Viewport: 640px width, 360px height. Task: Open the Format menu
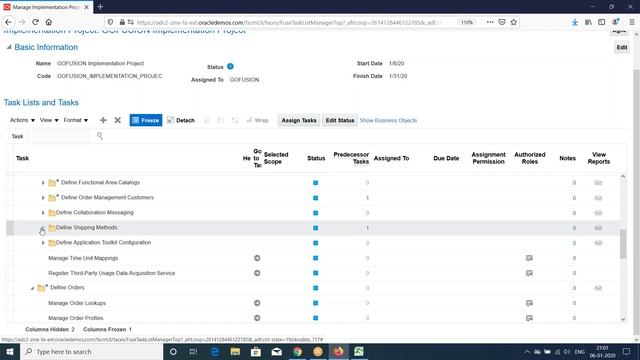click(76, 120)
